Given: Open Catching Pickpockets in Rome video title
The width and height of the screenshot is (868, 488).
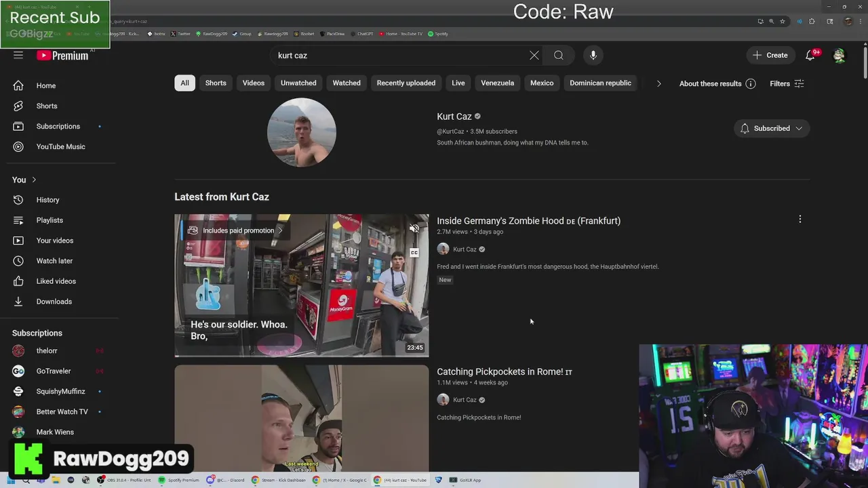Looking at the screenshot, I should point(505,371).
